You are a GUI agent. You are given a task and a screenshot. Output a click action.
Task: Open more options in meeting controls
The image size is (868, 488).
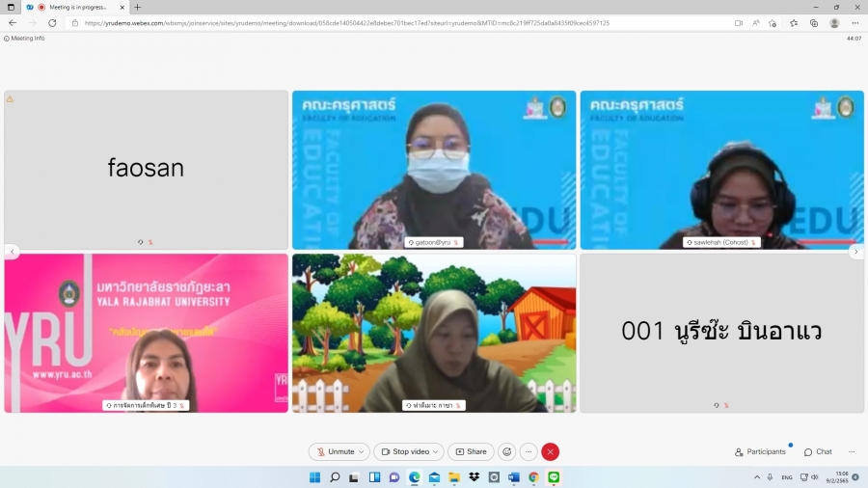[x=529, y=451]
